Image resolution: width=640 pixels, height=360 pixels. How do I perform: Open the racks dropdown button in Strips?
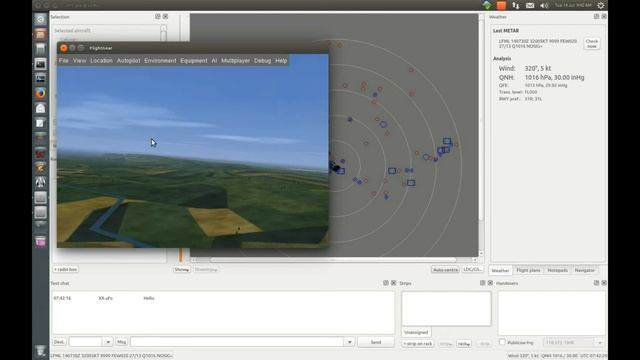tap(464, 344)
